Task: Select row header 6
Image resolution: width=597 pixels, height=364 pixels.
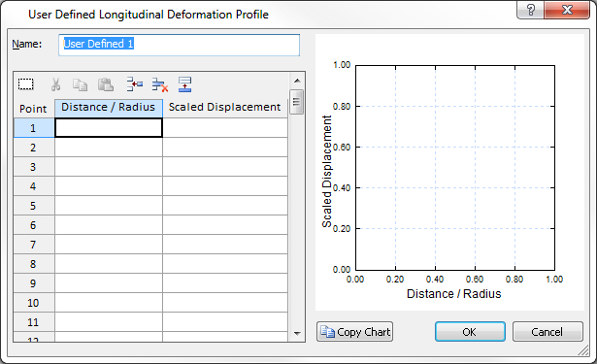Action: click(34, 225)
